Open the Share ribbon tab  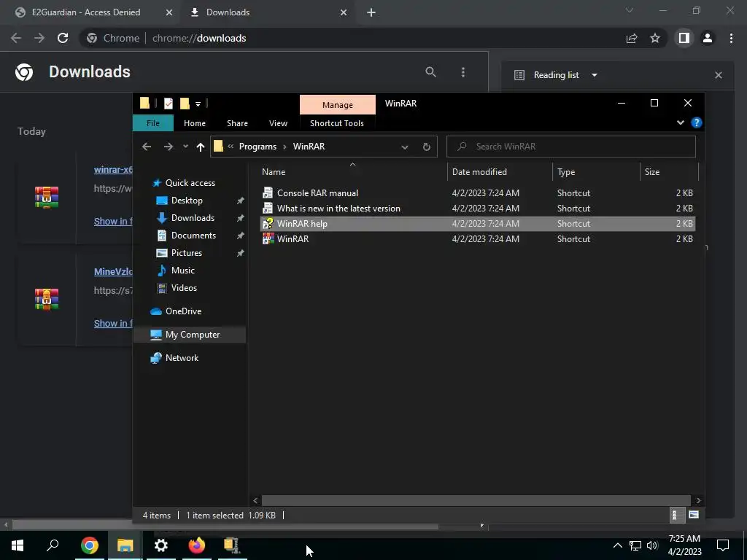tap(237, 122)
